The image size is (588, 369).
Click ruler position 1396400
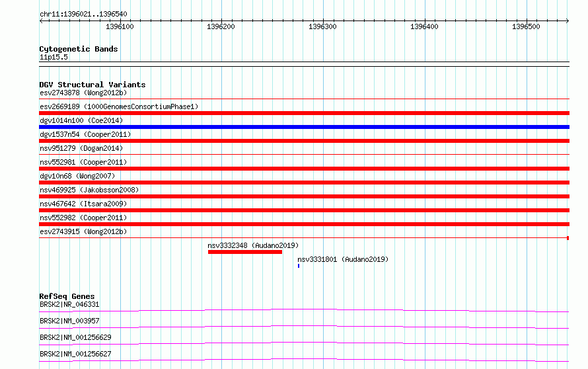pos(424,26)
